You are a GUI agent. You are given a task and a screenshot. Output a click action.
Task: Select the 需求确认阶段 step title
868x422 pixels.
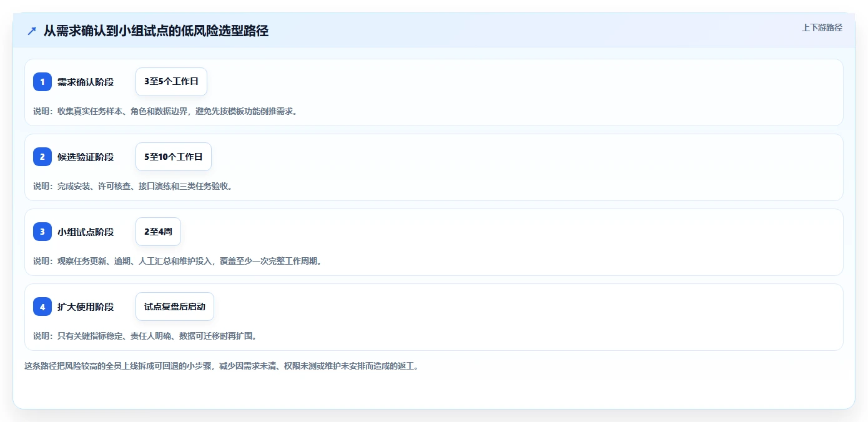(86, 82)
